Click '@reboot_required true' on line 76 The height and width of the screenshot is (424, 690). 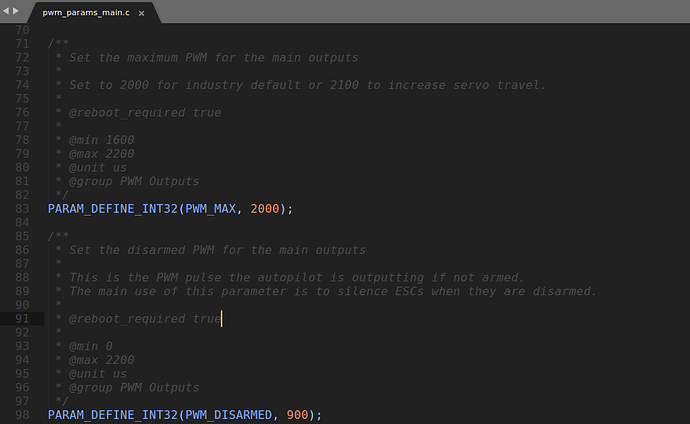[x=145, y=113]
